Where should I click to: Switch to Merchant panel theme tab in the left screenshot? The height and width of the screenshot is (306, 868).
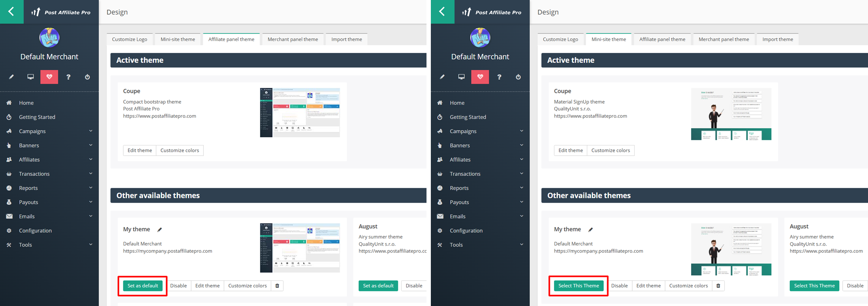tap(293, 39)
